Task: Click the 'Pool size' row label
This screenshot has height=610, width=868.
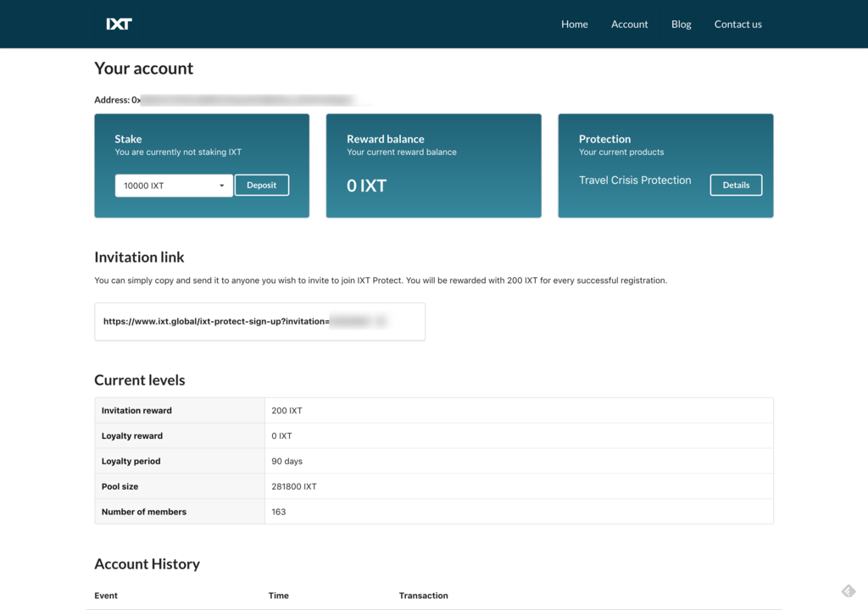Action: point(120,486)
